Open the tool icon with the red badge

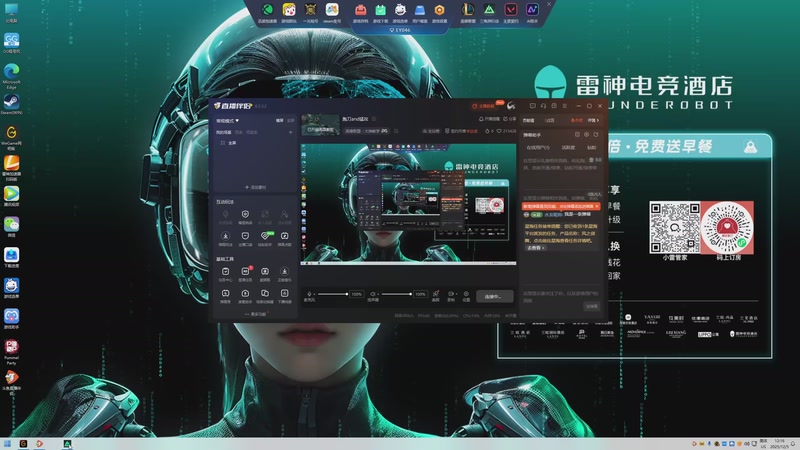[245, 271]
